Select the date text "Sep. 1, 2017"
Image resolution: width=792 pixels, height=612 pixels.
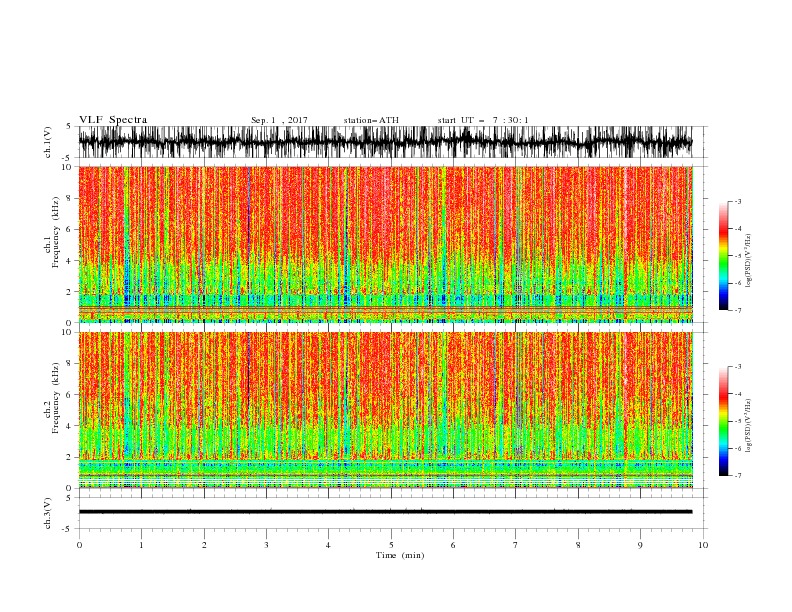tap(279, 120)
